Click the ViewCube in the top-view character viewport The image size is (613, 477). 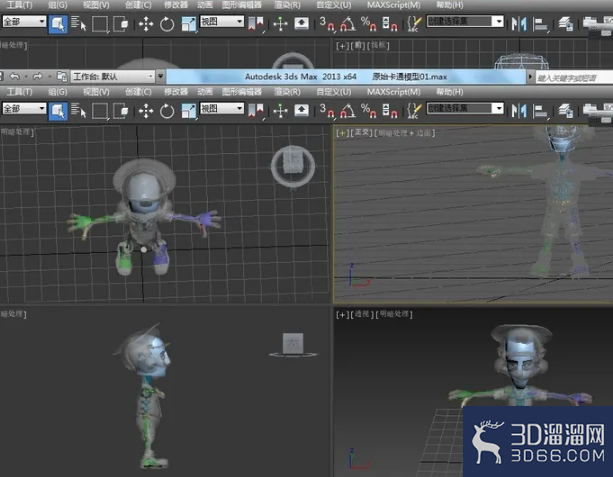293,166
